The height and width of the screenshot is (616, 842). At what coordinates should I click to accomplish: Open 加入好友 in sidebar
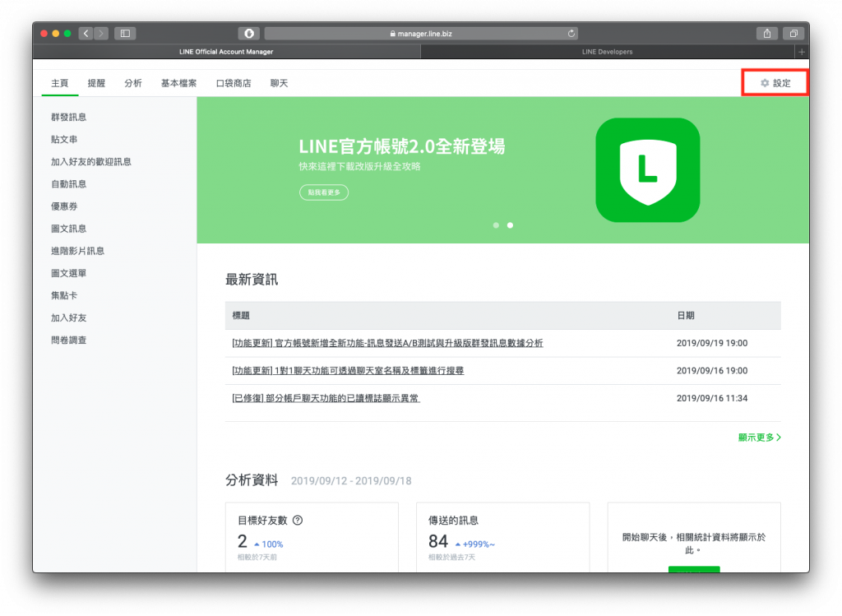(x=69, y=318)
